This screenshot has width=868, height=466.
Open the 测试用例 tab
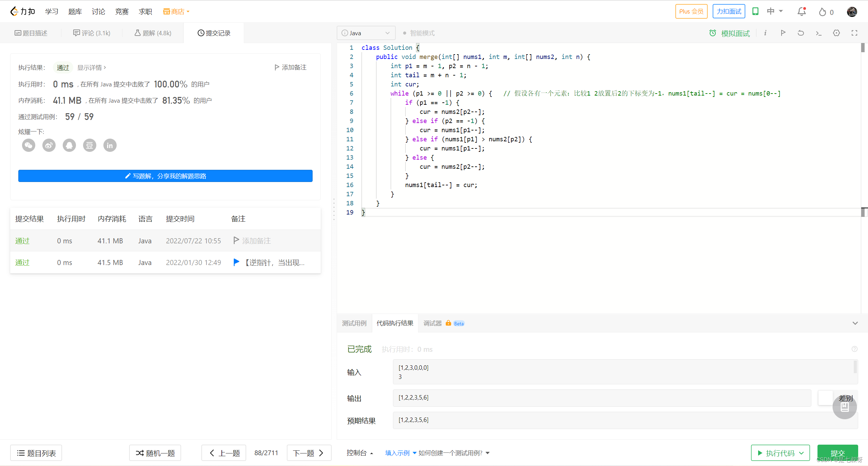(x=354, y=323)
